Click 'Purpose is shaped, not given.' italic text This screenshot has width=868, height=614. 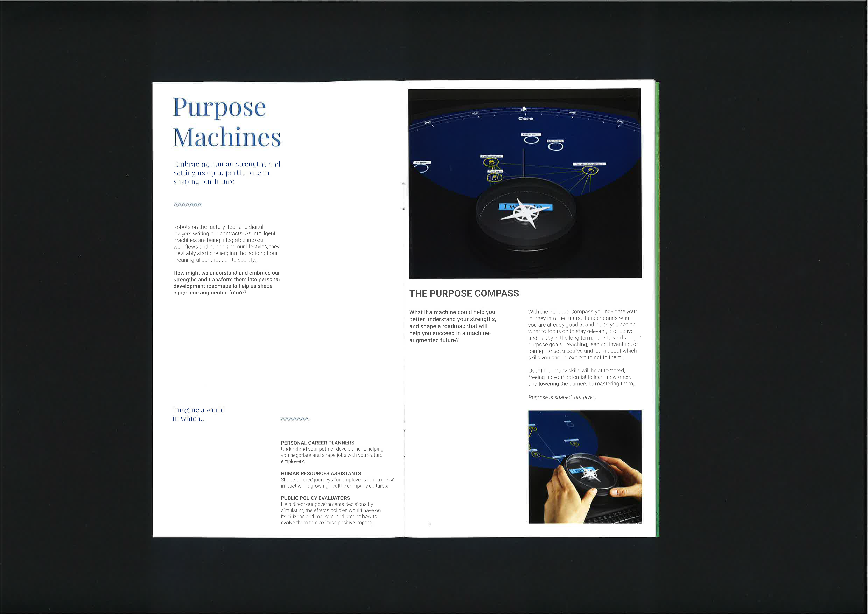[562, 397]
